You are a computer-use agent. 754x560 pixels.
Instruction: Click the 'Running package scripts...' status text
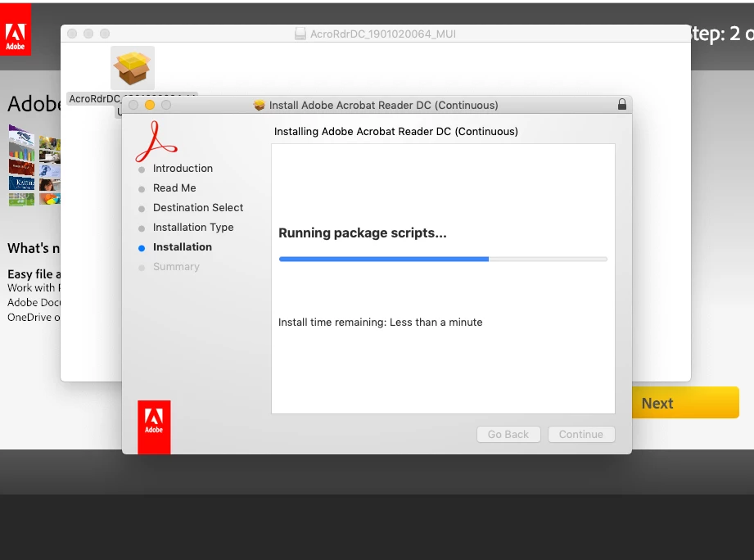click(363, 233)
